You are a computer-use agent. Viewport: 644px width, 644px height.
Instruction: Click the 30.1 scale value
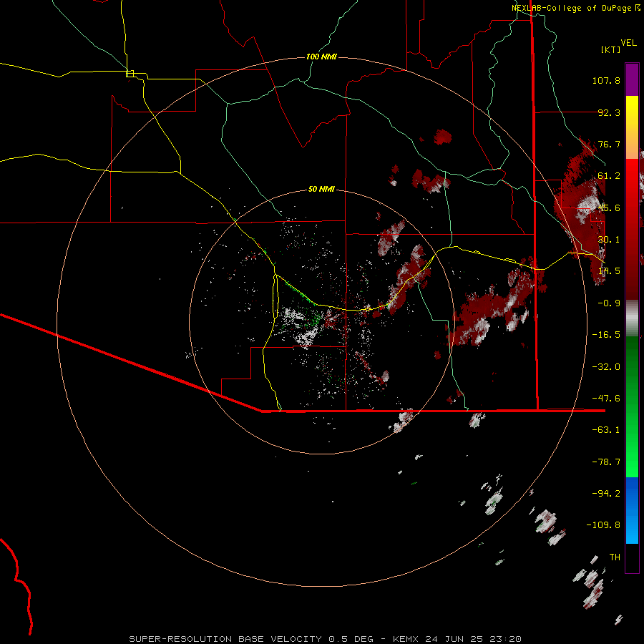[x=609, y=240]
